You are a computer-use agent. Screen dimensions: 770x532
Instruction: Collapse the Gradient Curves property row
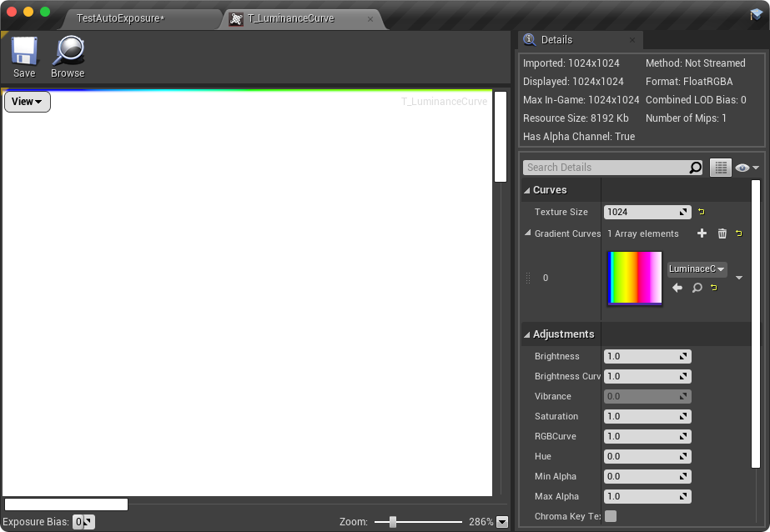click(526, 233)
